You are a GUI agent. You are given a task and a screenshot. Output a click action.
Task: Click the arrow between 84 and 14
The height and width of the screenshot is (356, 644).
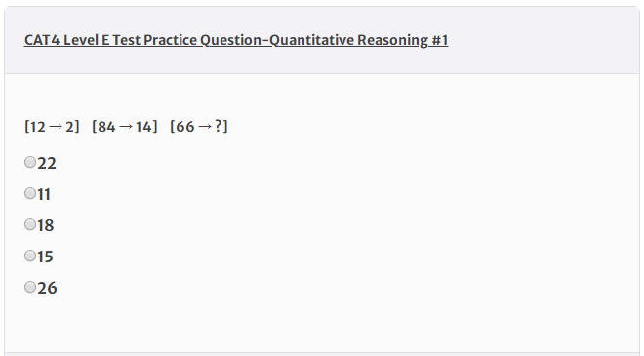[126, 127]
